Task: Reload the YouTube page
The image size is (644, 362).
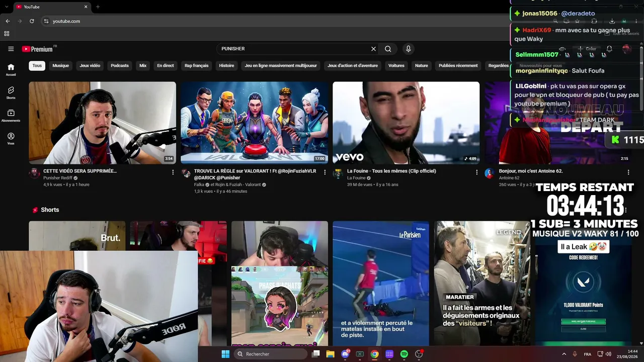Action: (32, 21)
